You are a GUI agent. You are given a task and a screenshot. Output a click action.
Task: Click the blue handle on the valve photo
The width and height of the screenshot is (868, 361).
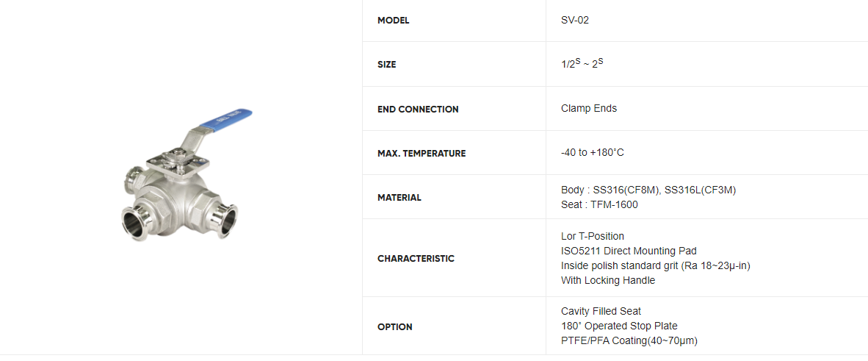tap(228, 119)
